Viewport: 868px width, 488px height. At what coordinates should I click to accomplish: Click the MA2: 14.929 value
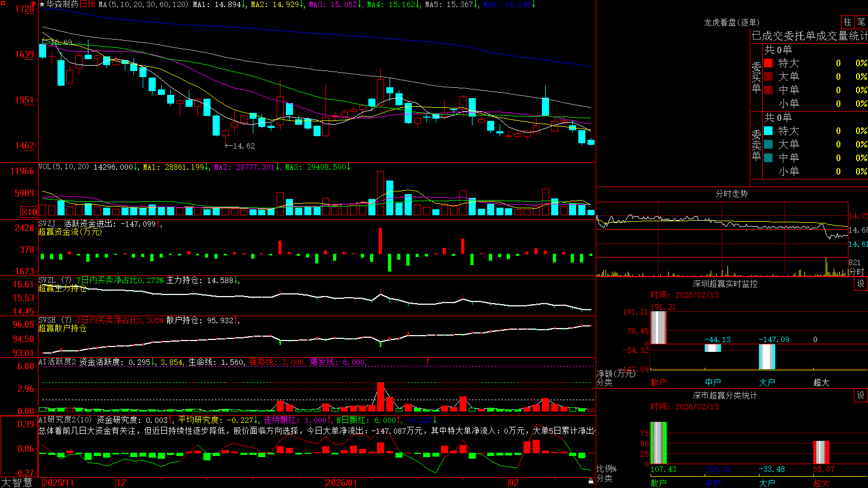pyautogui.click(x=277, y=4)
